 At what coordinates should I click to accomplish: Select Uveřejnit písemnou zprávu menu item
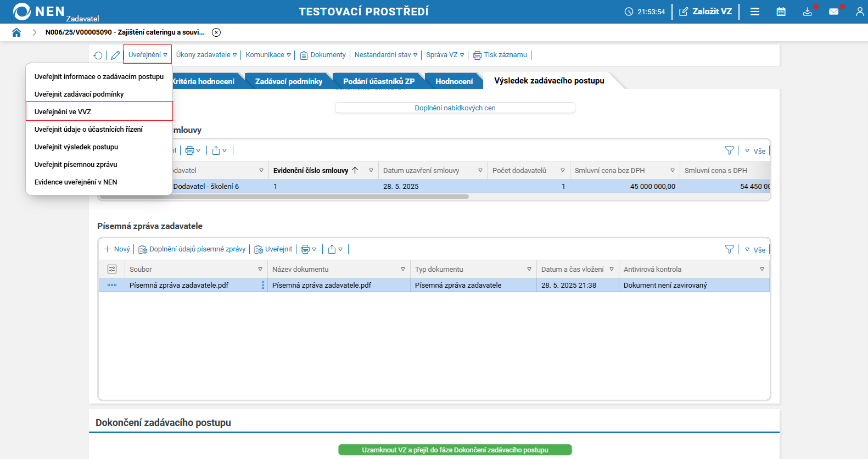99,165
